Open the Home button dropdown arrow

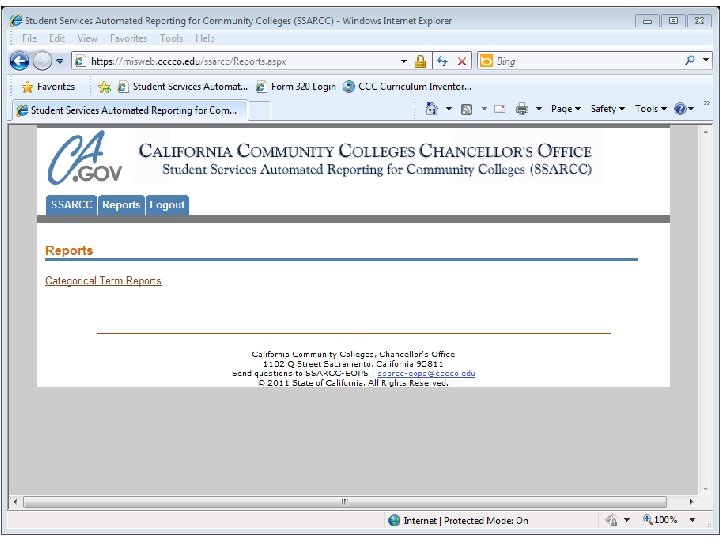tap(449, 109)
